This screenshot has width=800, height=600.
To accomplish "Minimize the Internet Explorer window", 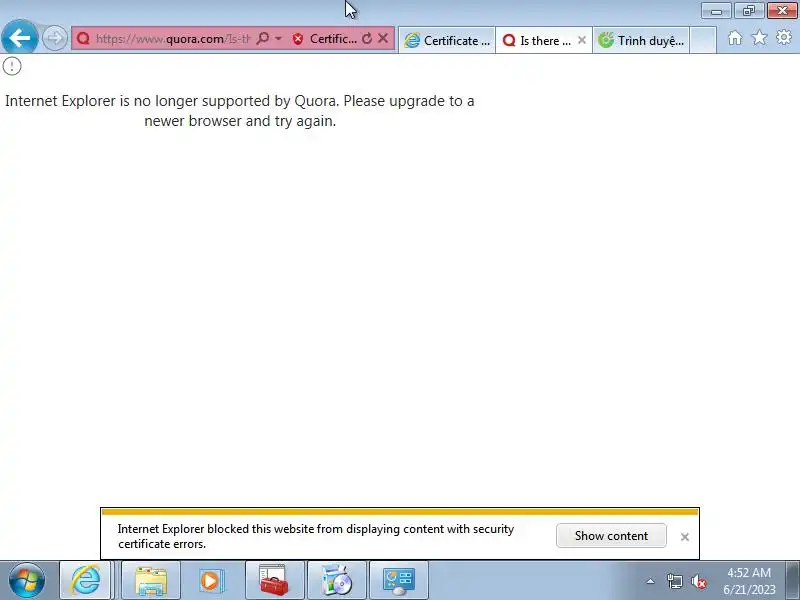I will pyautogui.click(x=716, y=11).
